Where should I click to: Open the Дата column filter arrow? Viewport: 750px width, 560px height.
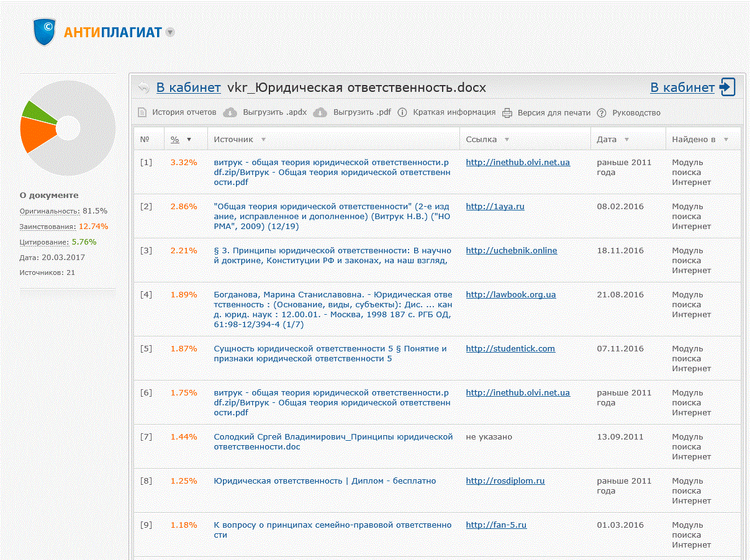(626, 140)
